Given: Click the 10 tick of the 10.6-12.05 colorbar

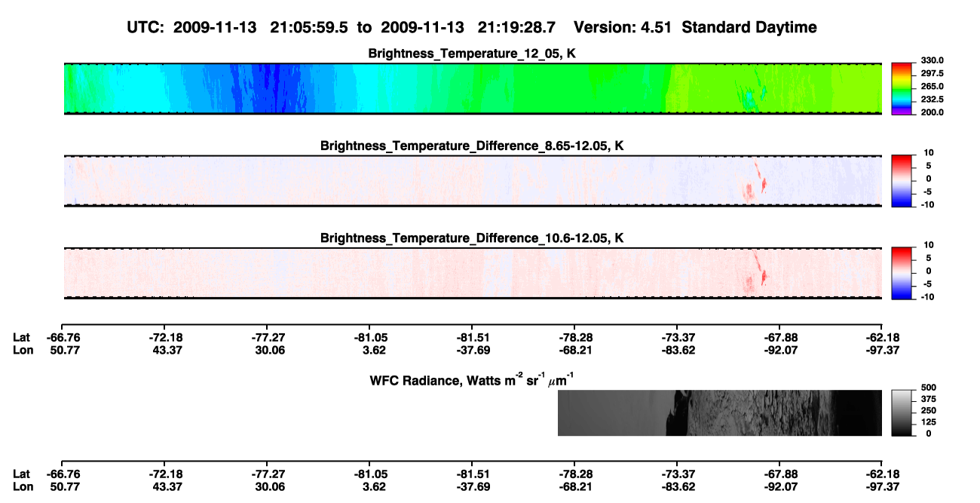Looking at the screenshot, I should (929, 244).
